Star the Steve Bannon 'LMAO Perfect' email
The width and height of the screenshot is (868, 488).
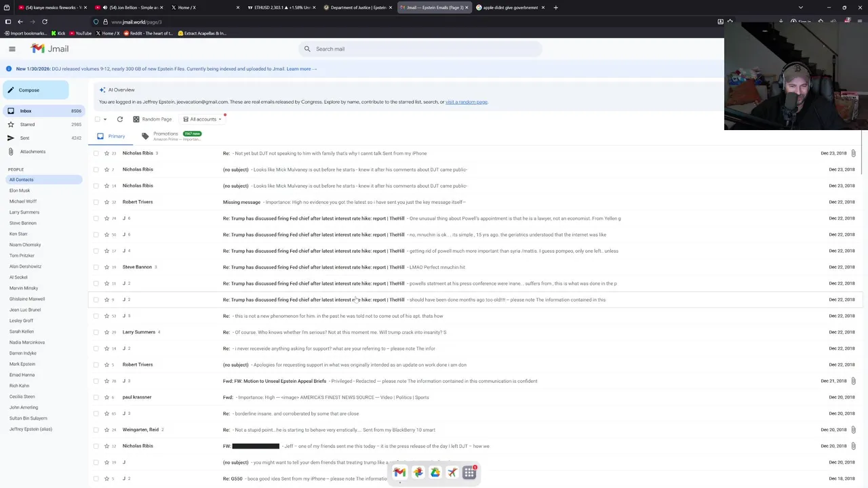point(106,267)
